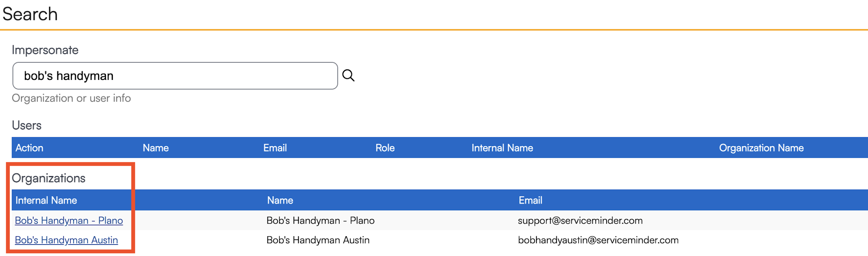868x256 pixels.
Task: Click Email column header in the Organizations table
Action: (x=530, y=200)
